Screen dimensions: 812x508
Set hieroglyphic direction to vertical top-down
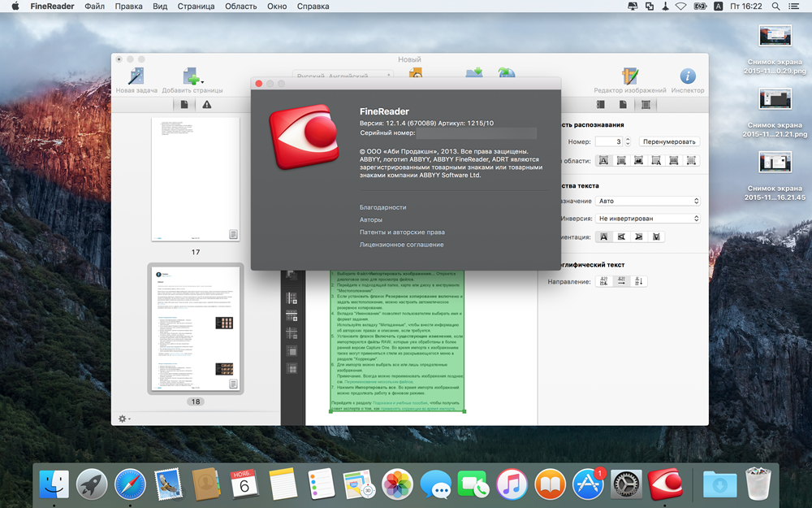pos(639,281)
